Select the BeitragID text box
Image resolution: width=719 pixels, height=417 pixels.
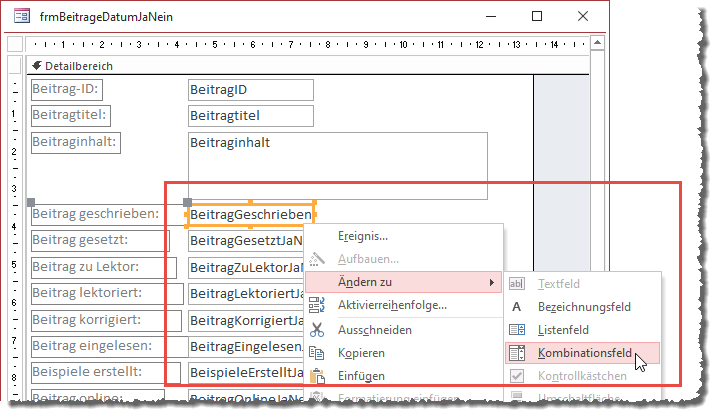(x=251, y=90)
